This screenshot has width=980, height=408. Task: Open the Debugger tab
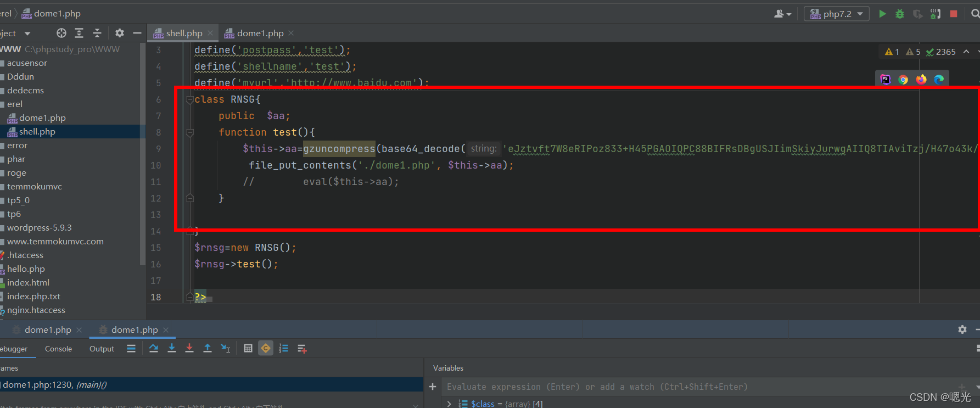(13, 349)
